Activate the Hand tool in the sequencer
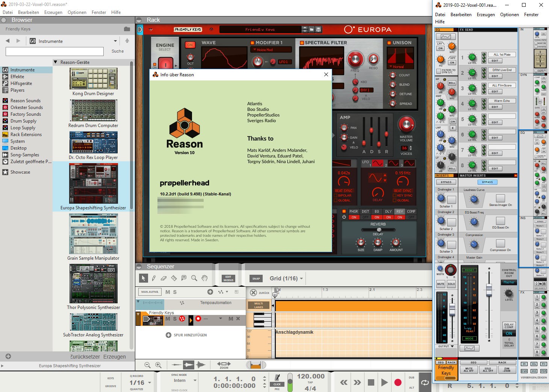 point(204,278)
